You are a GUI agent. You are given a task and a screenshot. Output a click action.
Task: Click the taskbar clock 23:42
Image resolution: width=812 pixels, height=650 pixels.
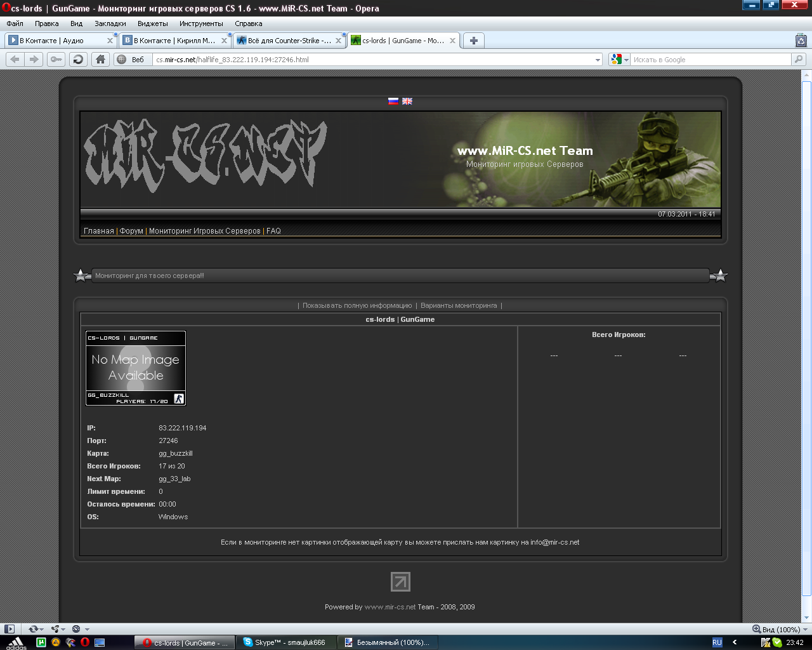795,642
